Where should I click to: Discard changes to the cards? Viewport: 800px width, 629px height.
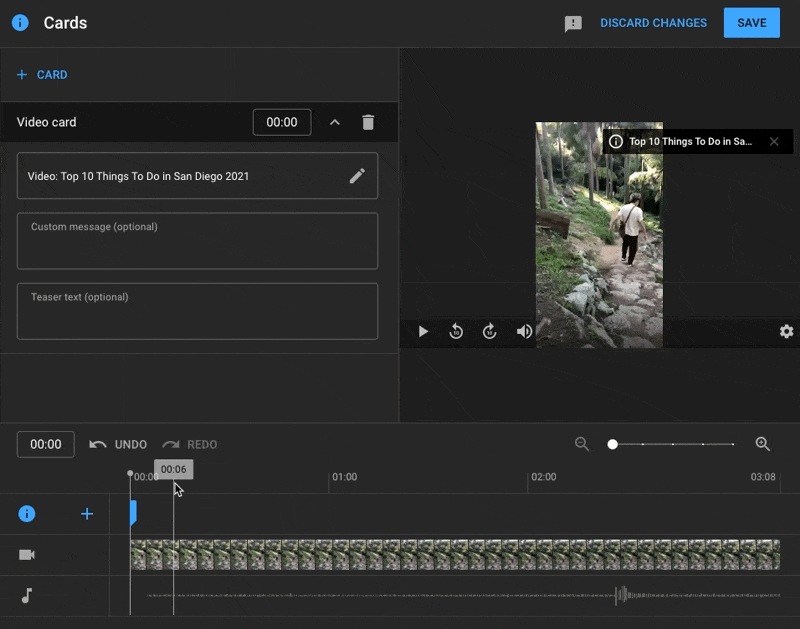[x=653, y=23]
